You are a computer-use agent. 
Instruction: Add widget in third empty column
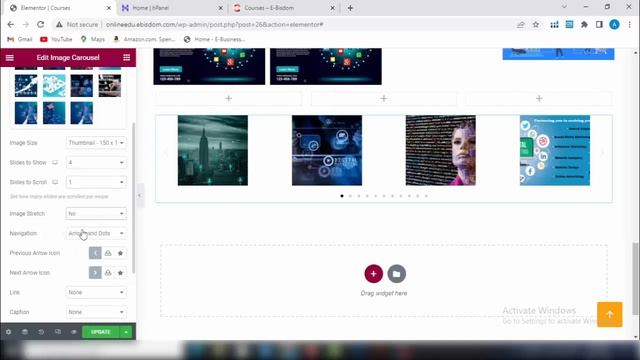point(539,98)
